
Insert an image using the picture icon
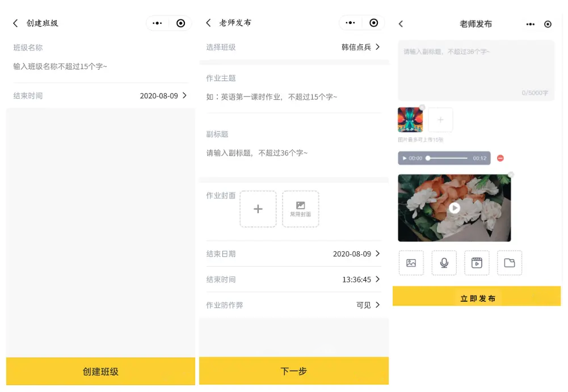[x=411, y=263]
